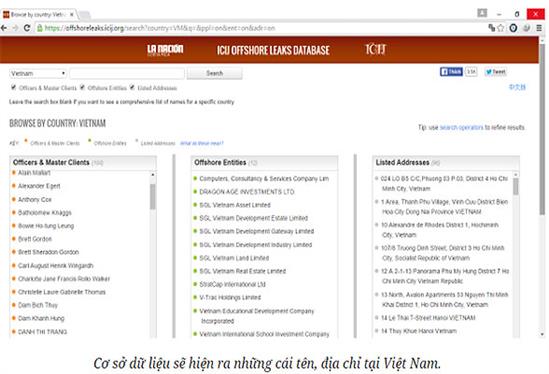Viewport: 549px width, 374px height.
Task: Click the Search button
Action: pos(214,73)
